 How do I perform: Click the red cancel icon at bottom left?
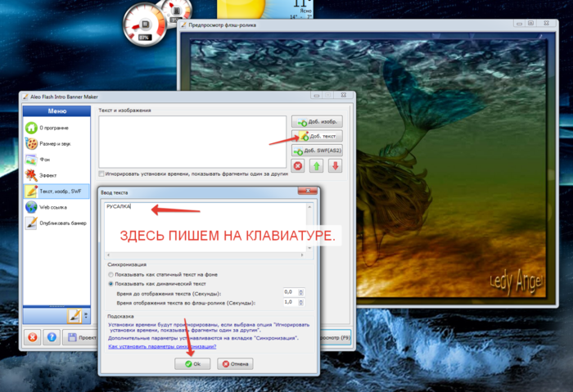tap(33, 336)
